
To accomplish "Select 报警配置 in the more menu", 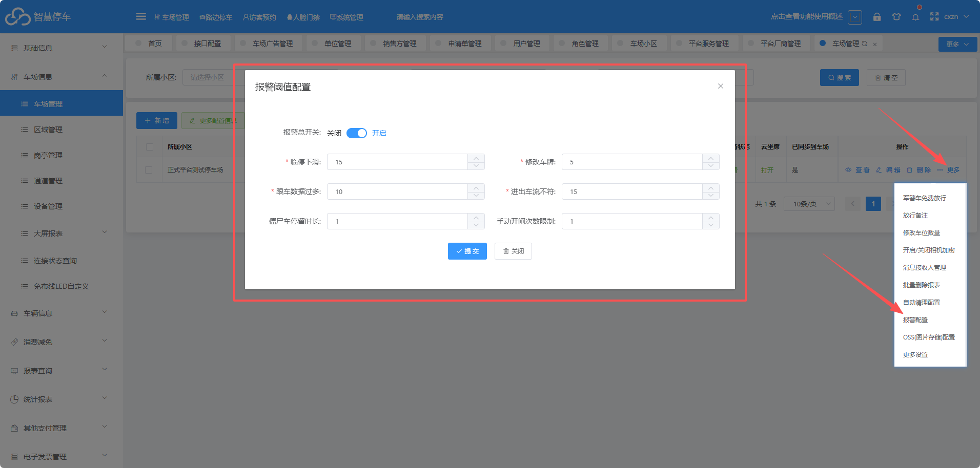I will click(x=915, y=320).
